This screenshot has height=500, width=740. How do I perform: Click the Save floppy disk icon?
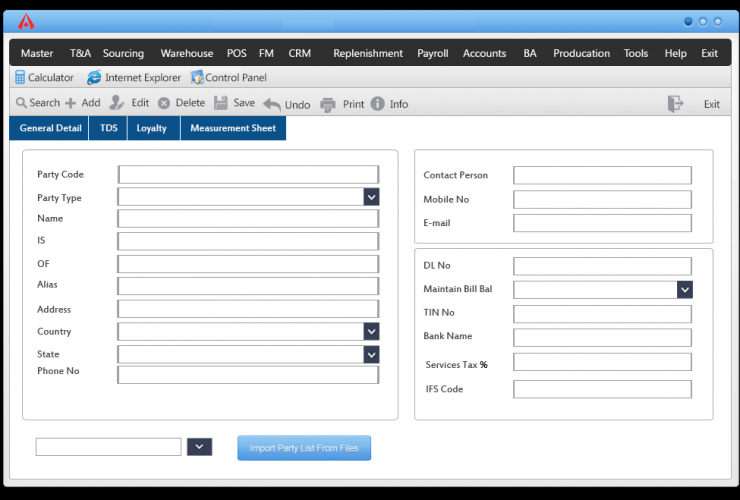(221, 102)
